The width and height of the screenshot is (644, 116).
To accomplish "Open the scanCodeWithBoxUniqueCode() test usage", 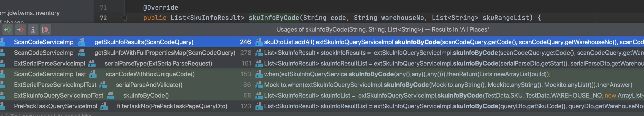I will click(150, 74).
